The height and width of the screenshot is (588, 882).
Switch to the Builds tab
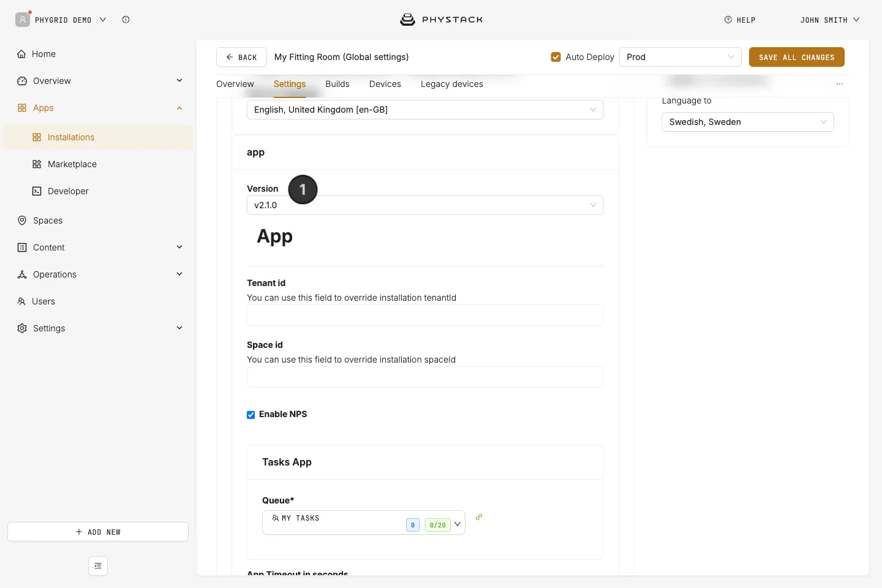pos(337,84)
